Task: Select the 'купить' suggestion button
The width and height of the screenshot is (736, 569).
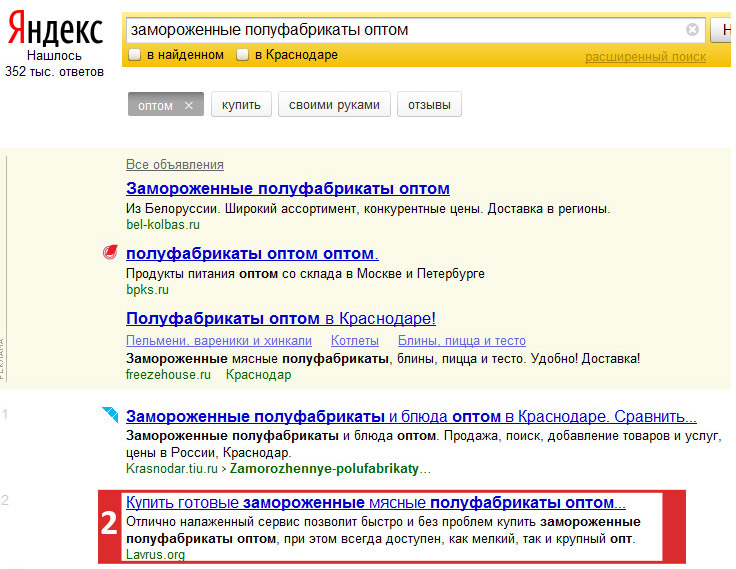Action: [241, 104]
